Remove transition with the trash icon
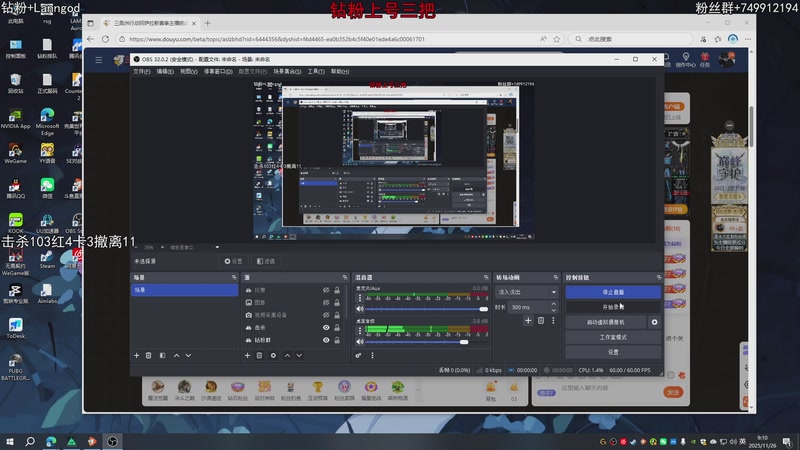800x450 pixels. point(541,320)
